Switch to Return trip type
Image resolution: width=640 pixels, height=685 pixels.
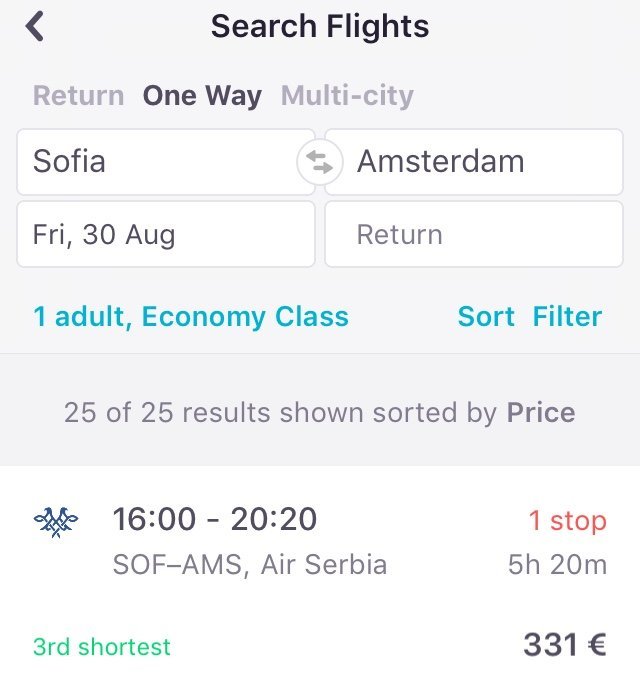[78, 96]
